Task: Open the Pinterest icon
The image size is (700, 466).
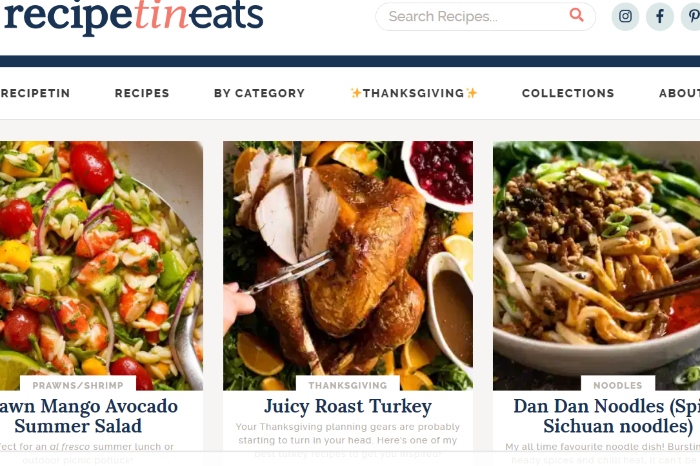Action: (x=691, y=17)
